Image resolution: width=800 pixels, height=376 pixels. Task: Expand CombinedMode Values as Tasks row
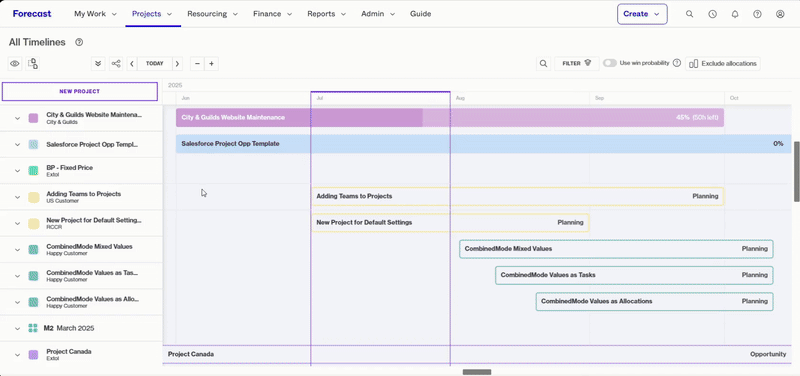[x=17, y=276]
